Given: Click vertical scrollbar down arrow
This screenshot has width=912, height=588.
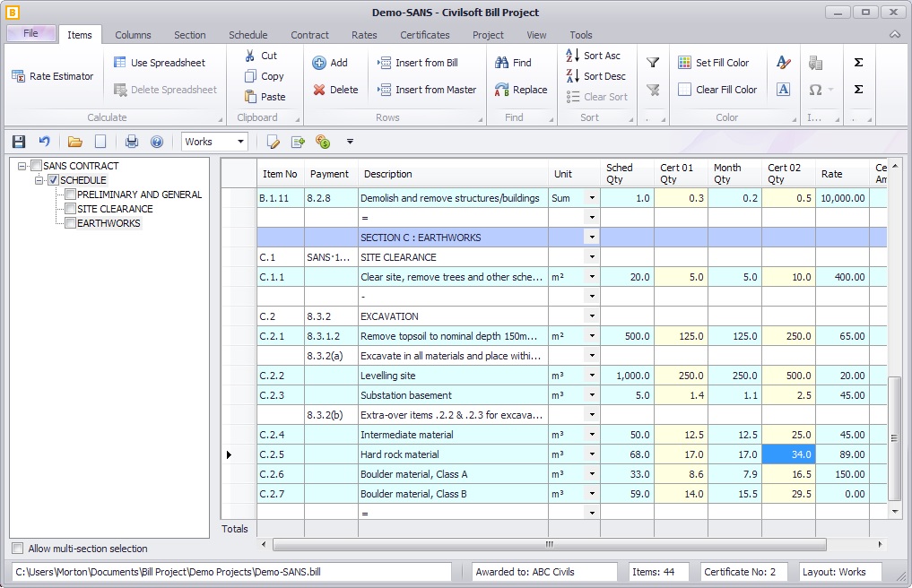Looking at the screenshot, I should point(895,512).
